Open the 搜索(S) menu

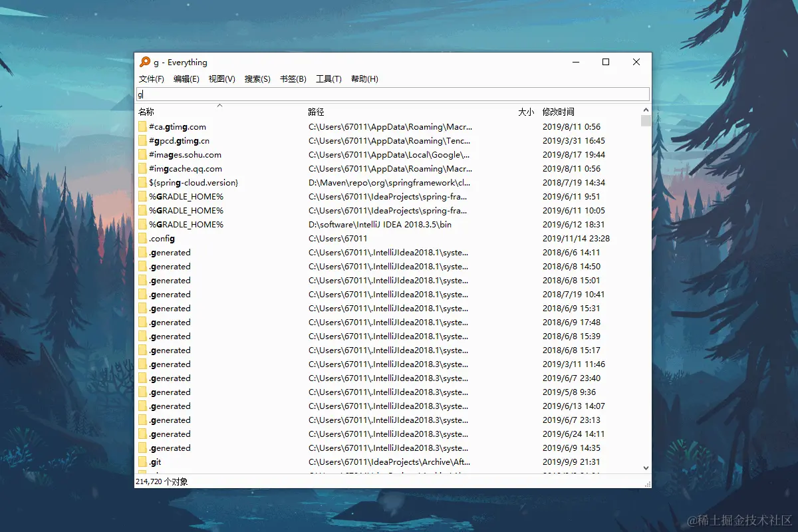click(257, 78)
